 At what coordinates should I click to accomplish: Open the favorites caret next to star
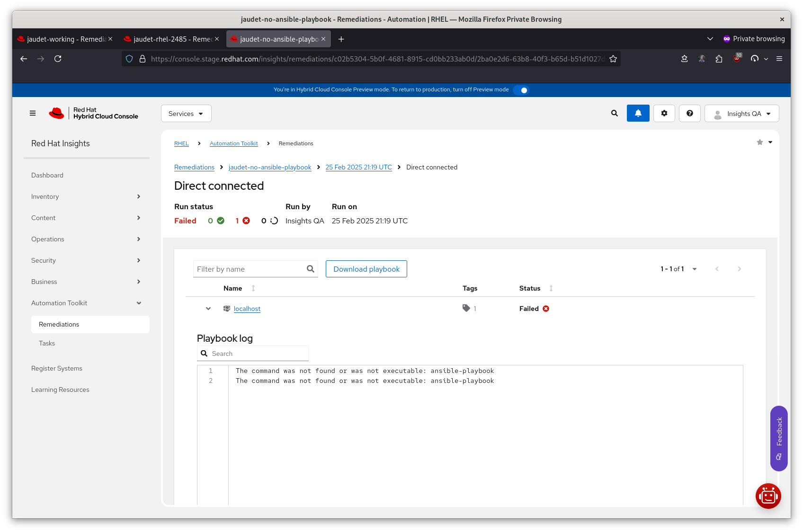(770, 142)
